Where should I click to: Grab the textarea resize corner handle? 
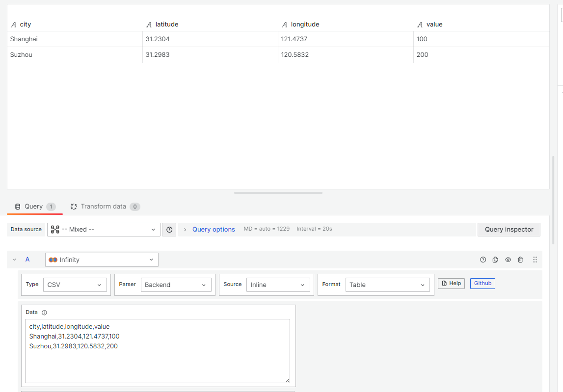coord(287,380)
